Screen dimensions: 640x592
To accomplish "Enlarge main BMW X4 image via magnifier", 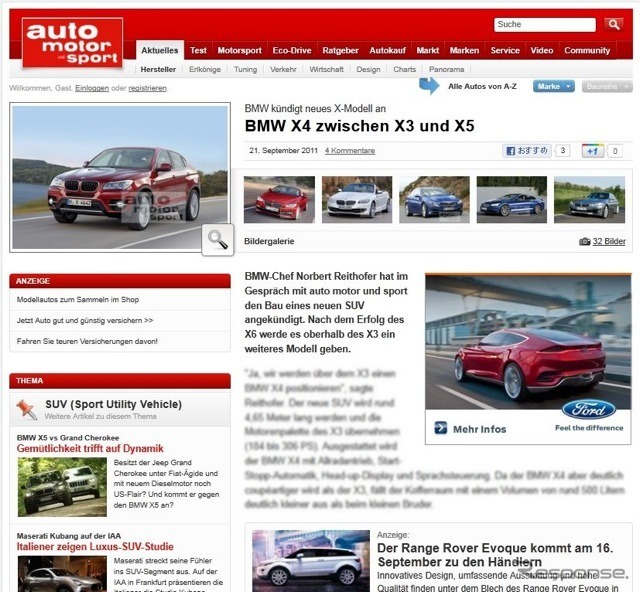I will (218, 240).
